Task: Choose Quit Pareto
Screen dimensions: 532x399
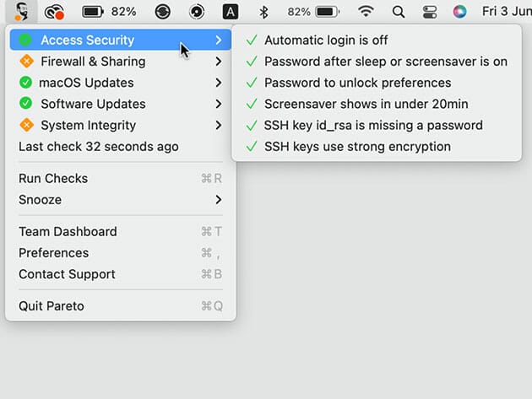Action: pyautogui.click(x=52, y=306)
